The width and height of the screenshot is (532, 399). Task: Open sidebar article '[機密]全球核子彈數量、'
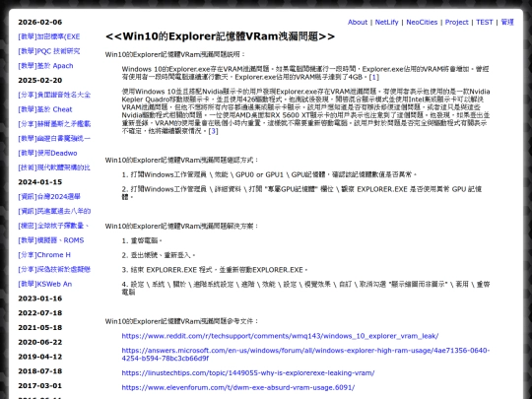53,226
